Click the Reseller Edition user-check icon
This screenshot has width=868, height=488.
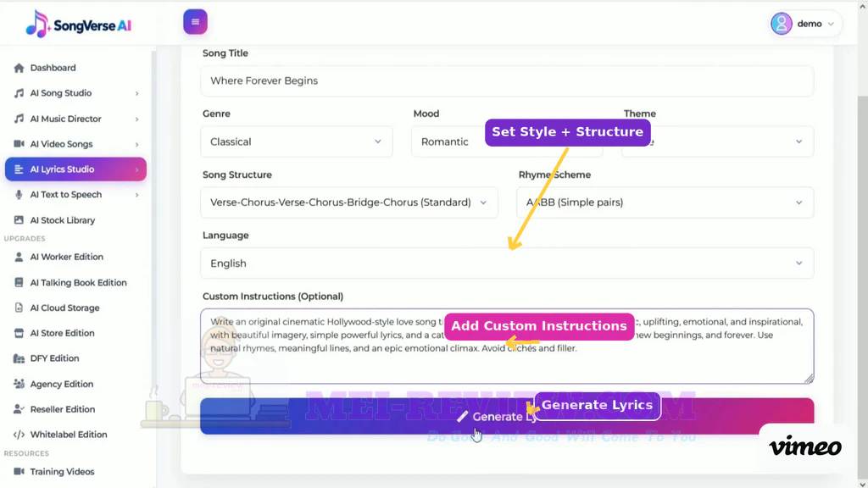19,409
